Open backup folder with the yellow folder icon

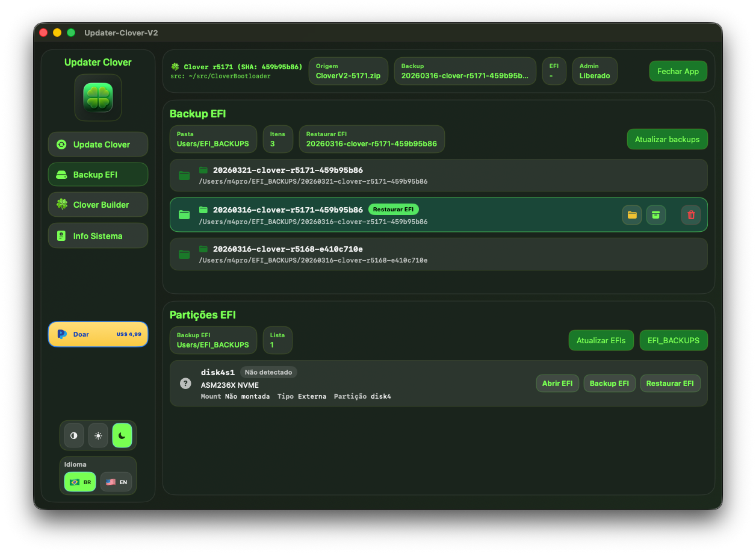coord(631,214)
